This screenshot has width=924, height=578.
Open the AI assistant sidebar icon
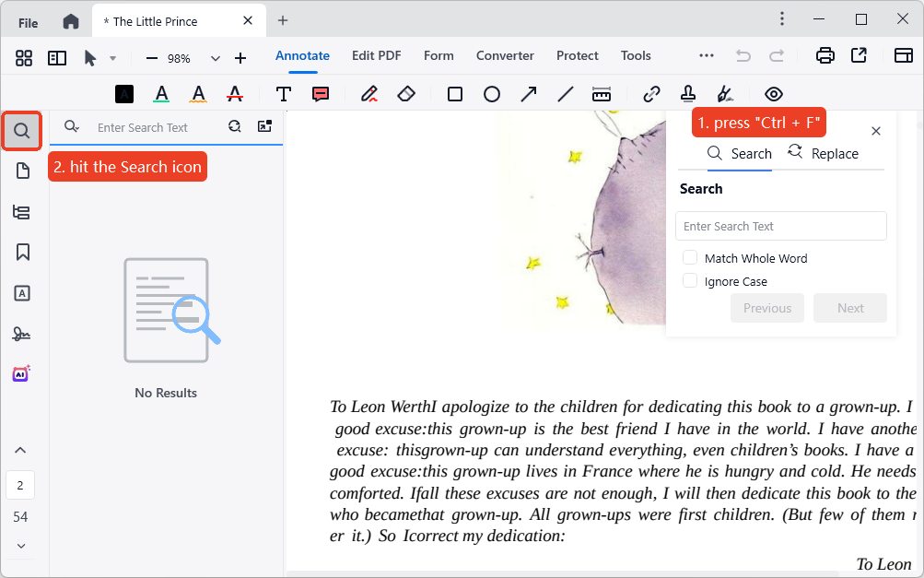pos(21,372)
